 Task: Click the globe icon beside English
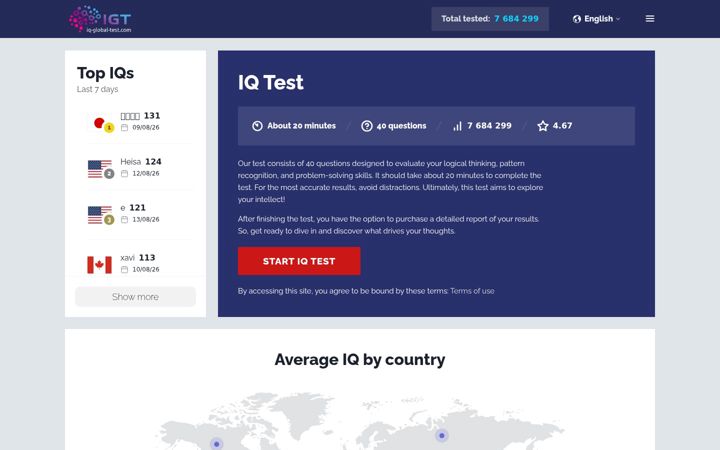[x=577, y=19]
